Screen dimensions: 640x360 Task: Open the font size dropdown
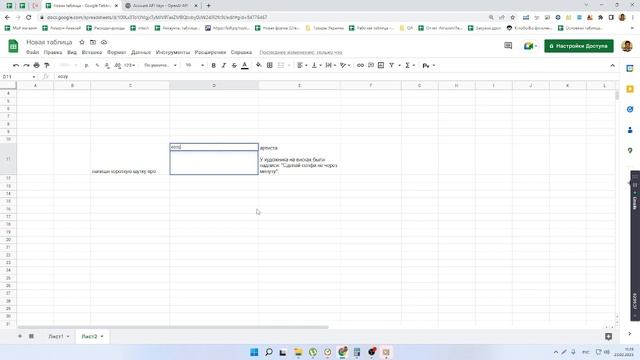point(194,65)
